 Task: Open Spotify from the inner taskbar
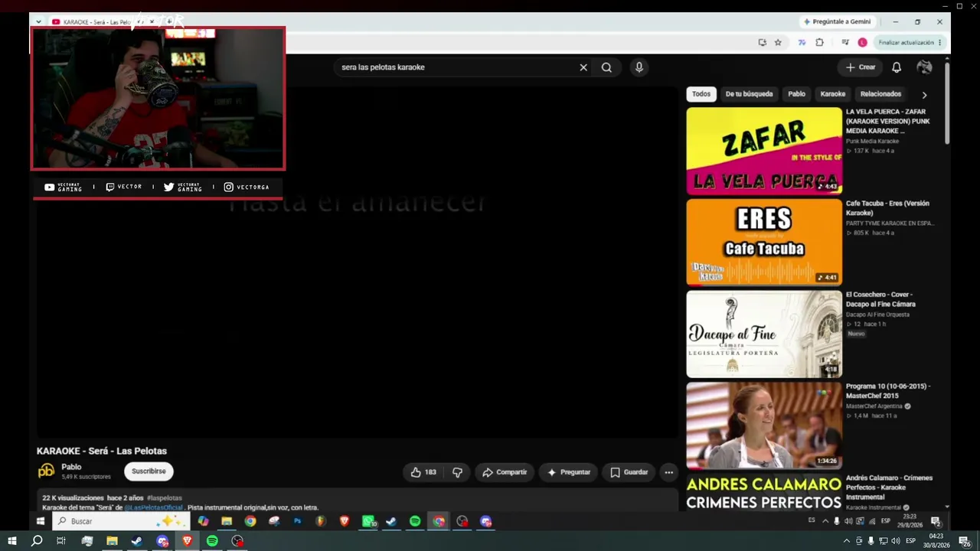(415, 521)
